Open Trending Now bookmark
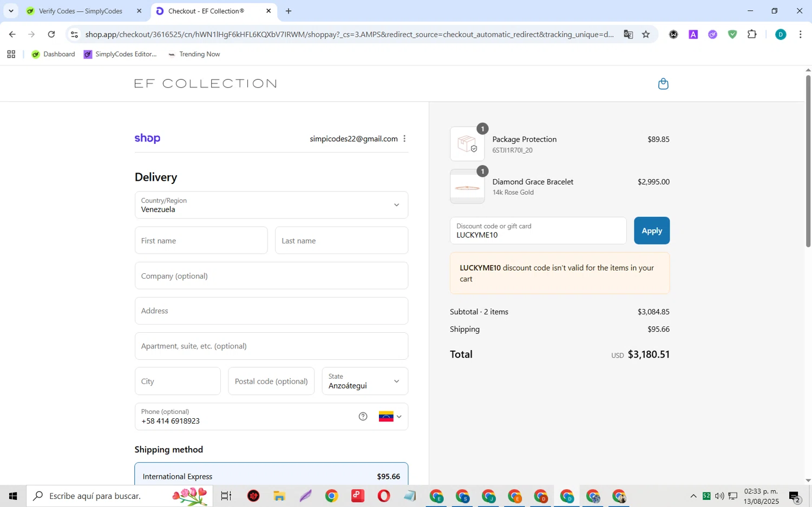The height and width of the screenshot is (507, 812). tap(194, 54)
